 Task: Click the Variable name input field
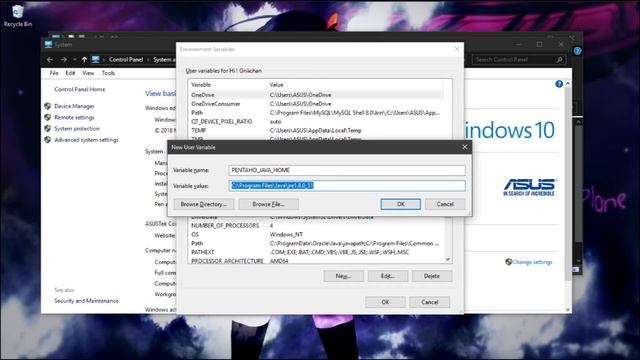click(347, 170)
